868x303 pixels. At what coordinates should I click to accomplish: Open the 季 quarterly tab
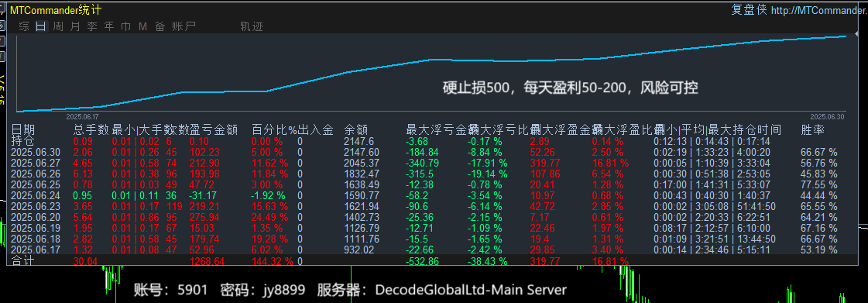coord(92,26)
